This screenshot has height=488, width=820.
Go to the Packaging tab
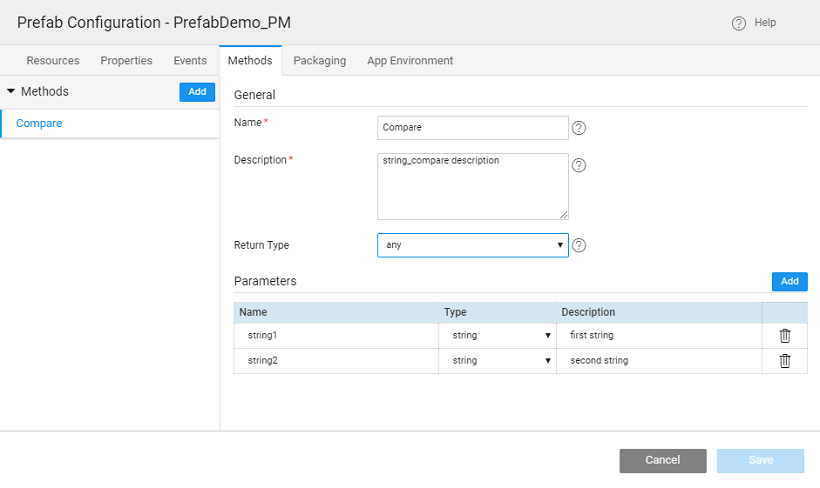pyautogui.click(x=319, y=60)
